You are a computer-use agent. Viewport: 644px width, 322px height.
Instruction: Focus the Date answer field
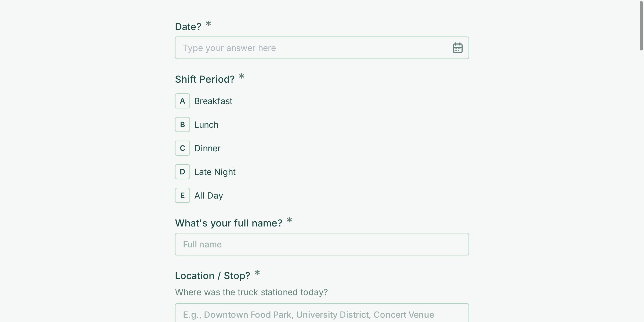pos(311,48)
